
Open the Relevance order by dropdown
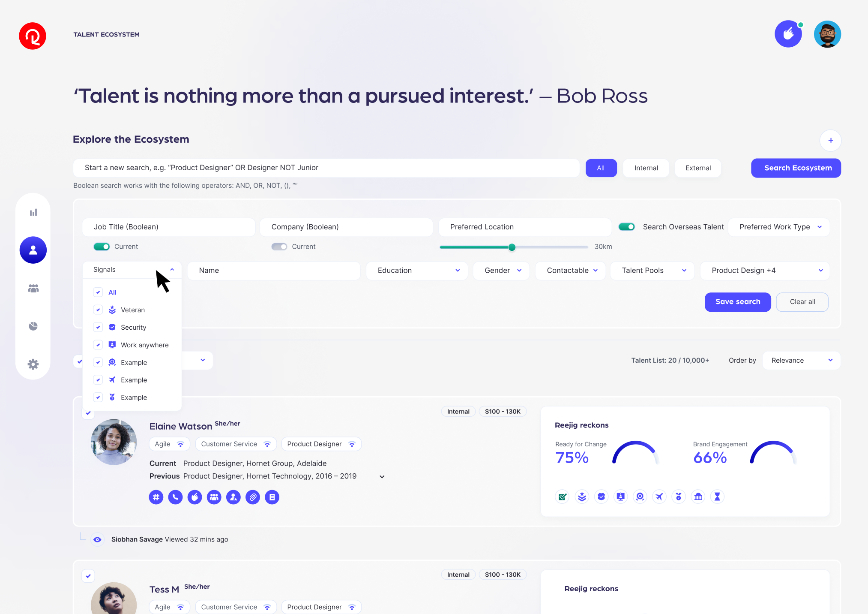tap(801, 361)
